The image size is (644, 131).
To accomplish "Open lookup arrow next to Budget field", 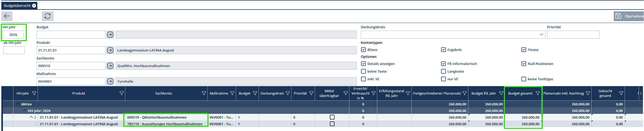I will point(110,35).
